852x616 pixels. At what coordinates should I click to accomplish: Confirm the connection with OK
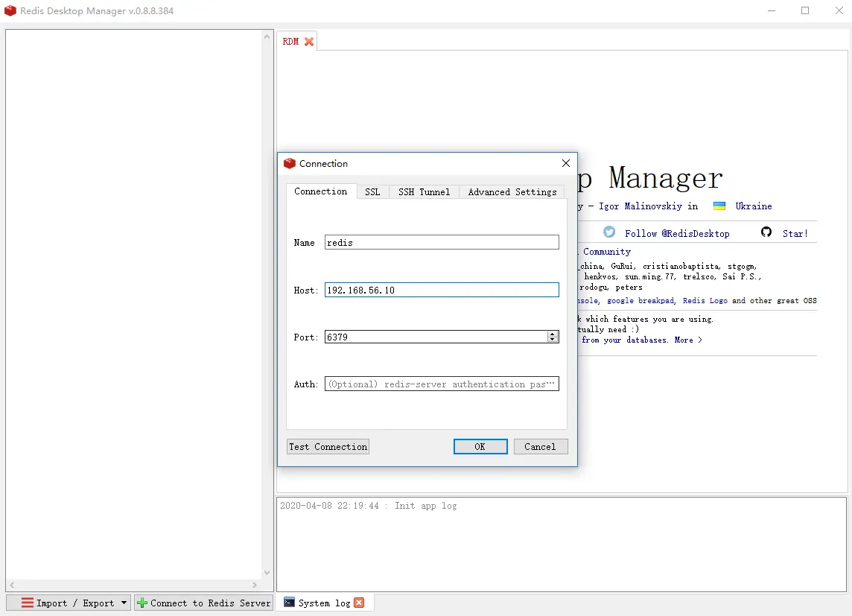pyautogui.click(x=480, y=446)
